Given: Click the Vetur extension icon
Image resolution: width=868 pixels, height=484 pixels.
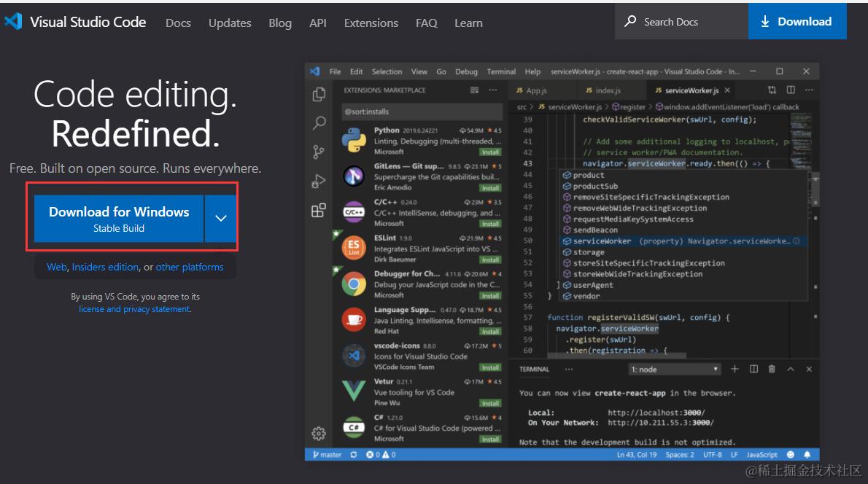Looking at the screenshot, I should click(354, 391).
